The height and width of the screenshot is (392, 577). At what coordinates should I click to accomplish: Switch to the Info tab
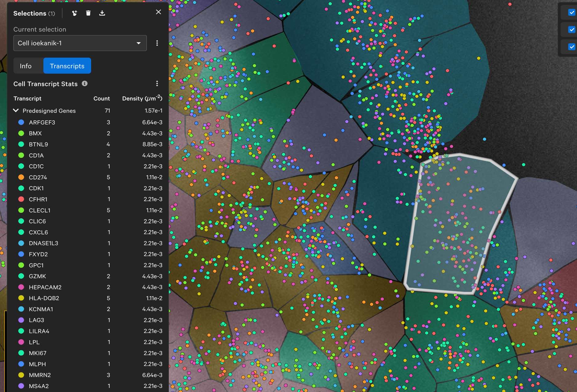[26, 66]
